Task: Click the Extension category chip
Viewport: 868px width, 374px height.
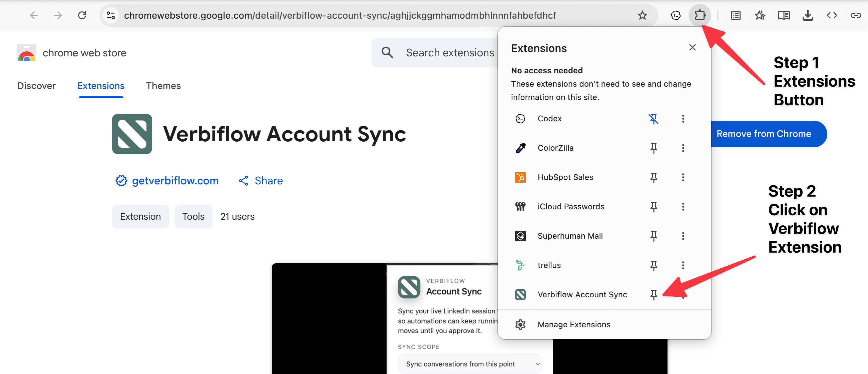Action: point(140,216)
